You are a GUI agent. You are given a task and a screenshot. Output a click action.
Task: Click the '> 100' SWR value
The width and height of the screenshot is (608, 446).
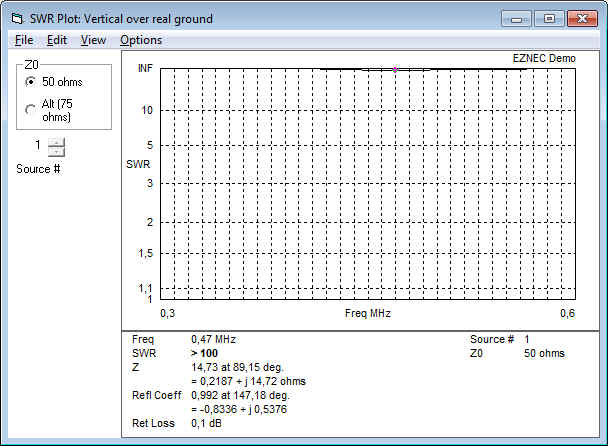click(204, 353)
